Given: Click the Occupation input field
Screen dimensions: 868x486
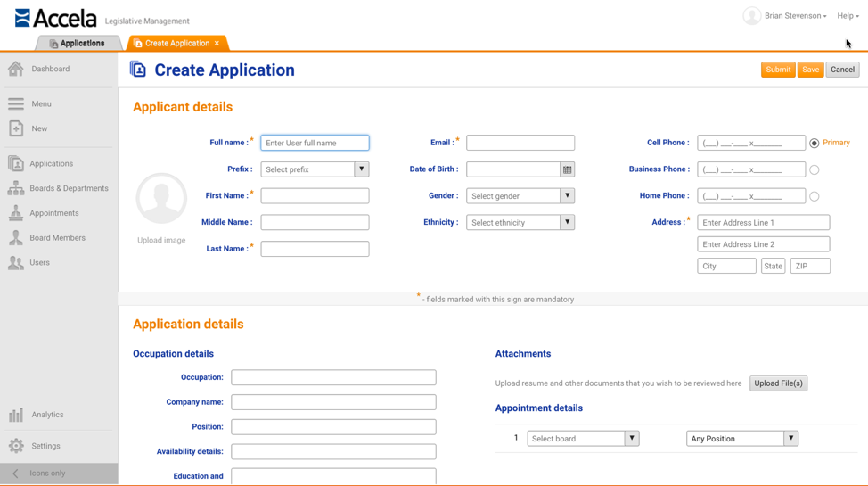Looking at the screenshot, I should [334, 377].
